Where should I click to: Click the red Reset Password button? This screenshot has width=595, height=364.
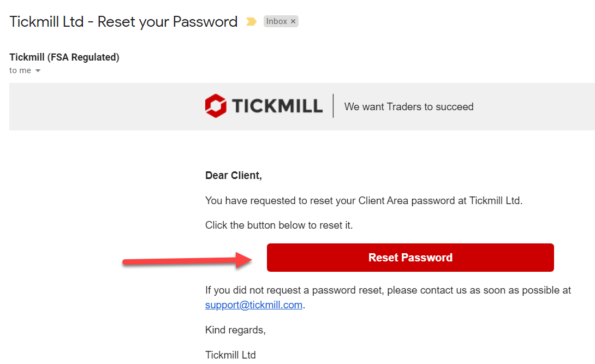click(x=410, y=258)
